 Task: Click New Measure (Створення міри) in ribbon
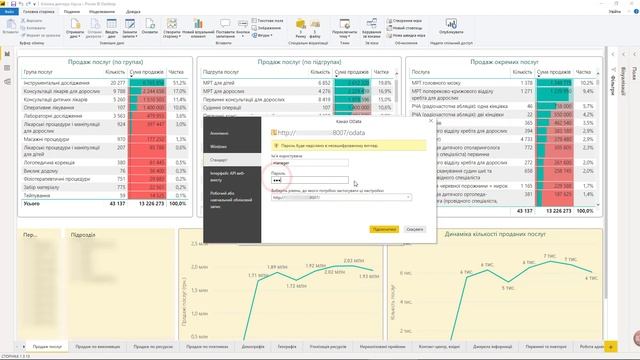(x=404, y=21)
